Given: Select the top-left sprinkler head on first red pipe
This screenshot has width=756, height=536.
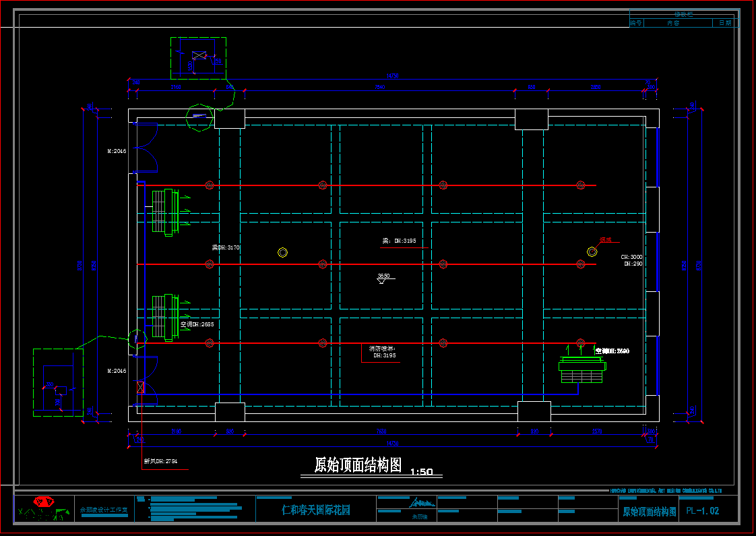Looking at the screenshot, I should pos(210,185).
